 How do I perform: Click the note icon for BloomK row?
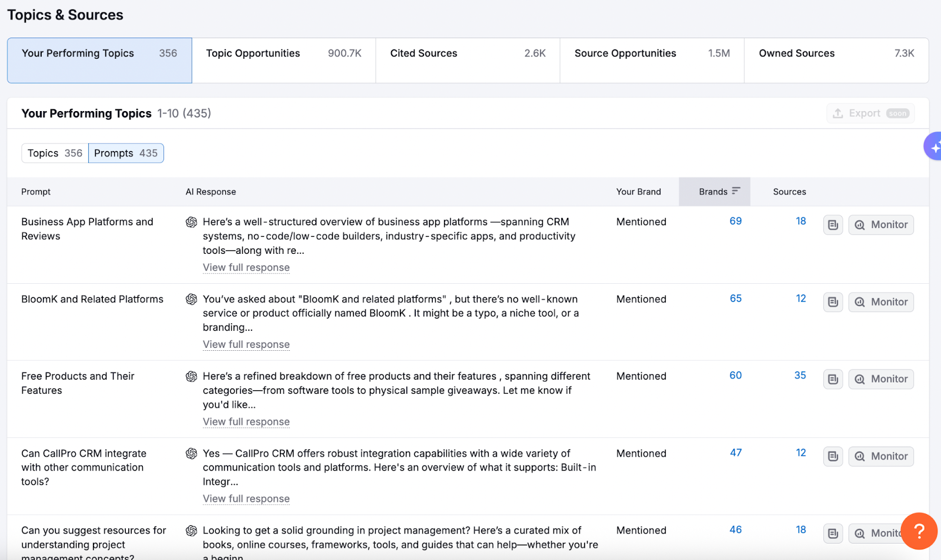(833, 302)
